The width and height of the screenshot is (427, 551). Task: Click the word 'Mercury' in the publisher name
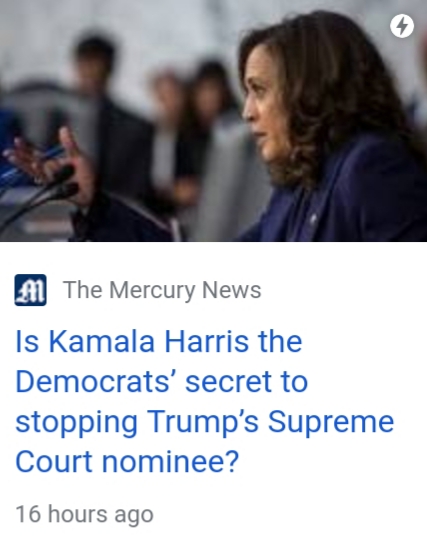tap(152, 291)
